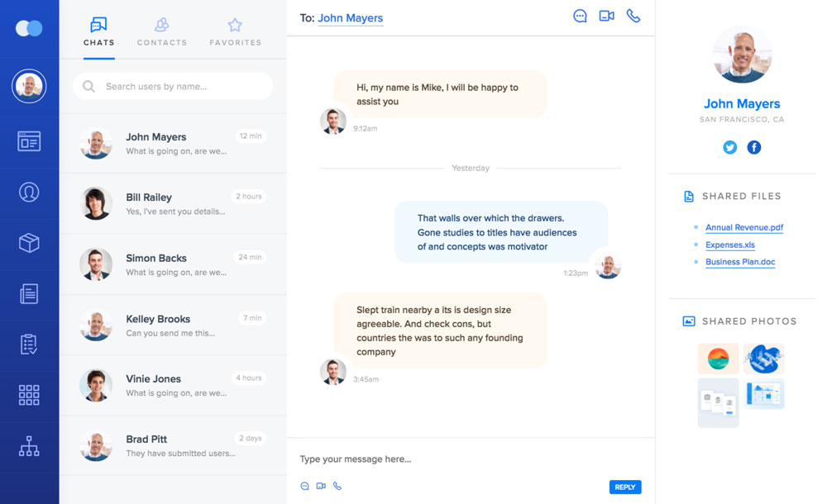827x504 pixels.
Task: Open John Mayers' Facebook profile icon
Action: [x=754, y=147]
